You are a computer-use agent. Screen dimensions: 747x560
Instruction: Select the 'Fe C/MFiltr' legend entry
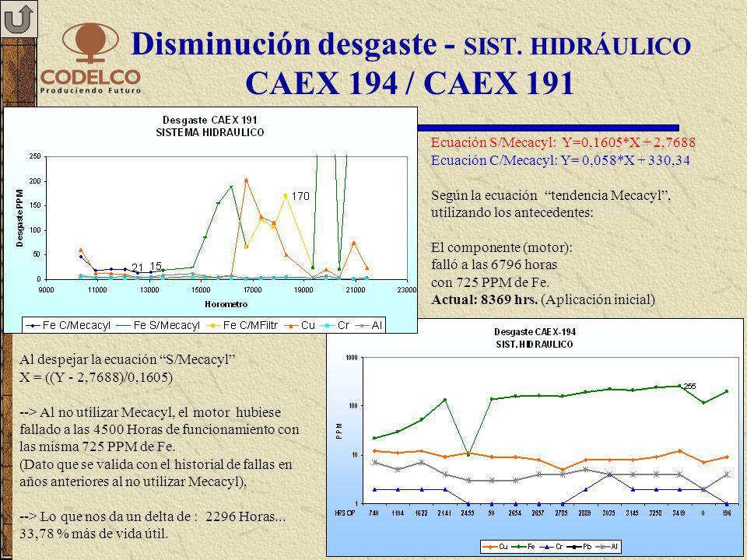243,325
